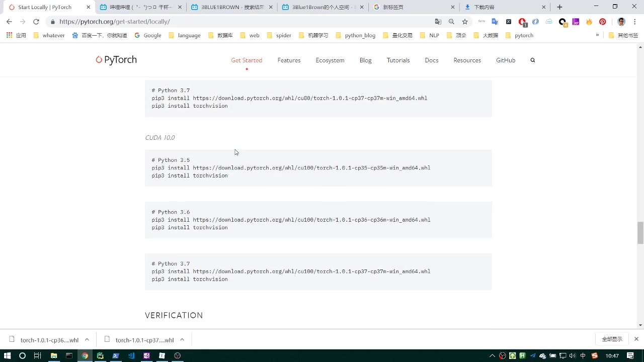
Task: Open the flame extension icon
Action: click(x=589, y=22)
